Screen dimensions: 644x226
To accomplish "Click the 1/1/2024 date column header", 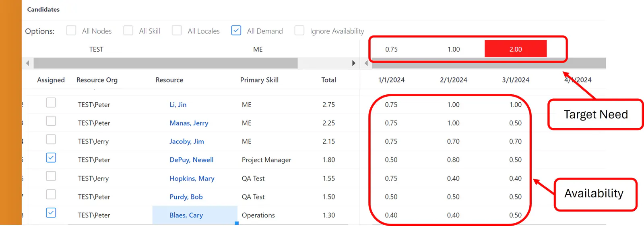I will 391,80.
